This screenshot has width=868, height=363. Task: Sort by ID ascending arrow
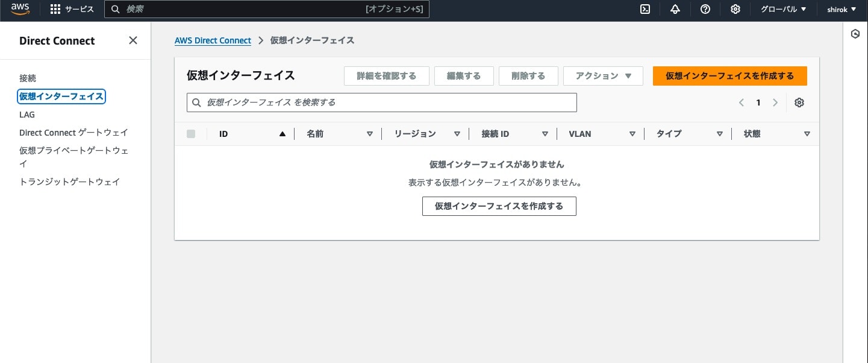coord(282,134)
